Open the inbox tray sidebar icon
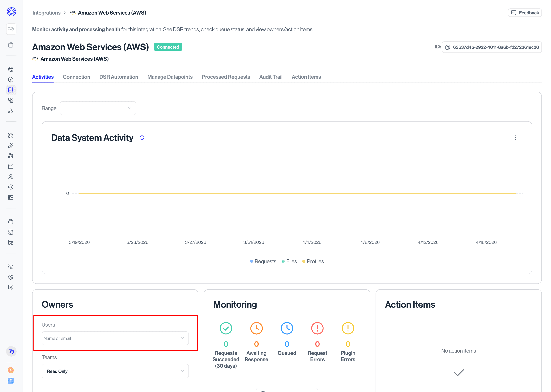 coord(11,166)
